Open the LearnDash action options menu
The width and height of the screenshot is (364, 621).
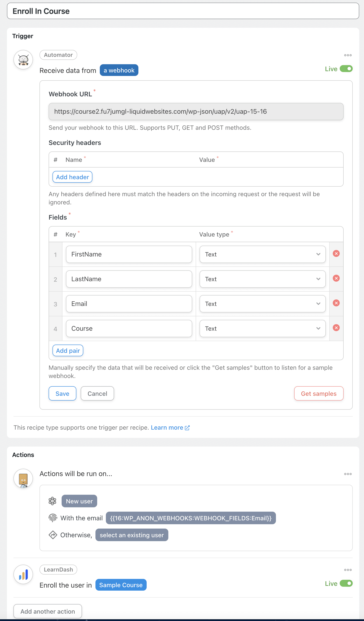click(348, 570)
